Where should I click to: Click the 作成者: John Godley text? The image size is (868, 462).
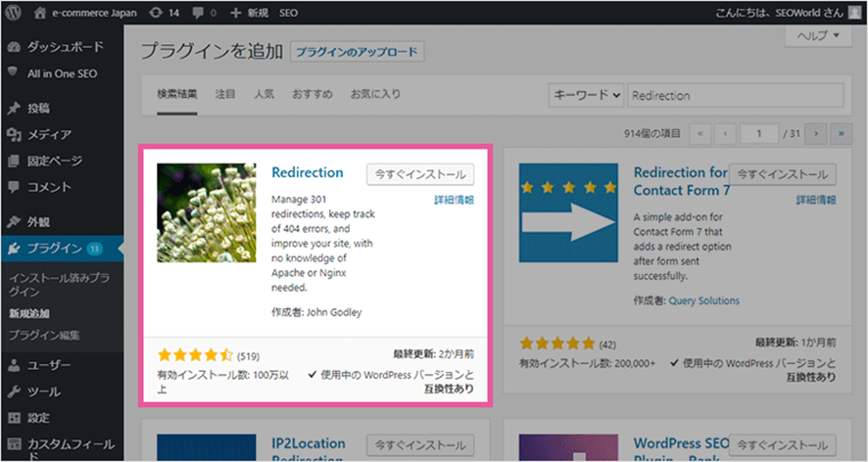(x=316, y=312)
